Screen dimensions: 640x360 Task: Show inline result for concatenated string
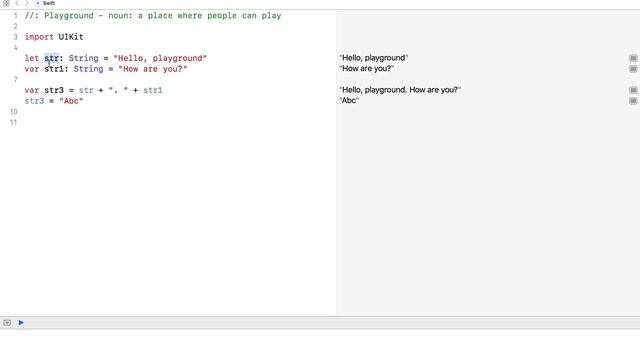coord(633,90)
